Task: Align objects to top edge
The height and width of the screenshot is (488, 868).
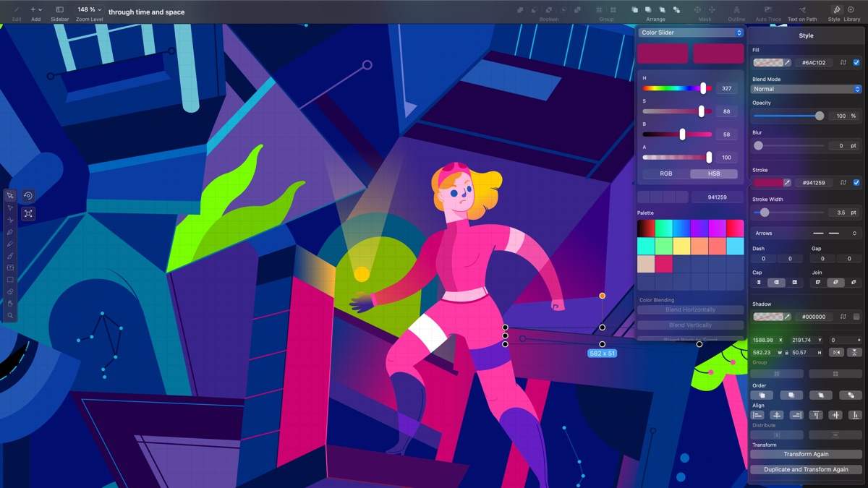Action: coord(816,415)
